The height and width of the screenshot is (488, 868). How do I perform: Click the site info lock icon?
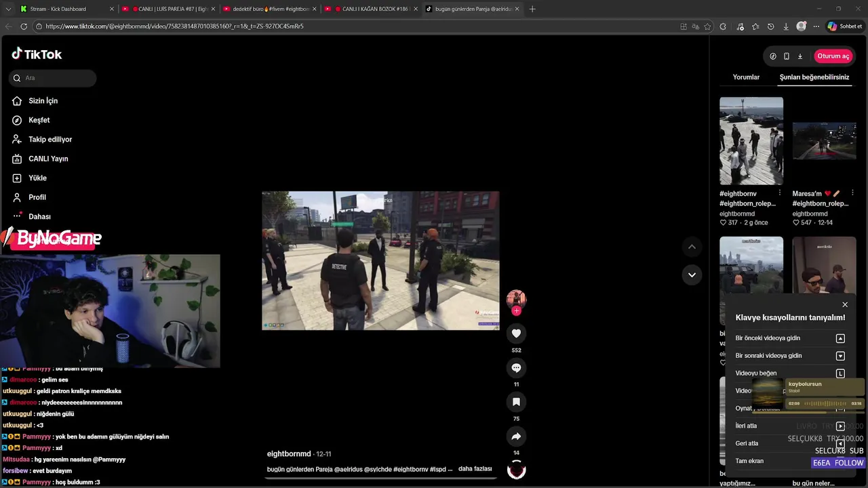coord(39,26)
